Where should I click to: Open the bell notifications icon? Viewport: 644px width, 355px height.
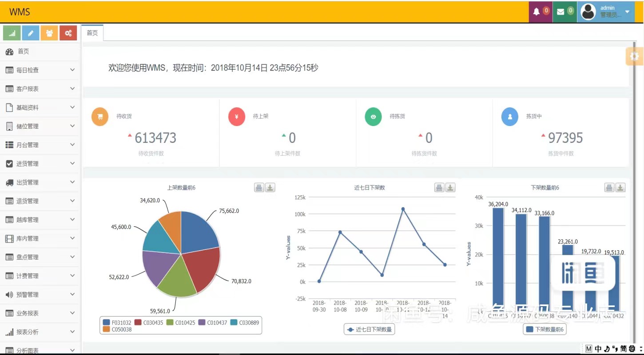pos(537,12)
